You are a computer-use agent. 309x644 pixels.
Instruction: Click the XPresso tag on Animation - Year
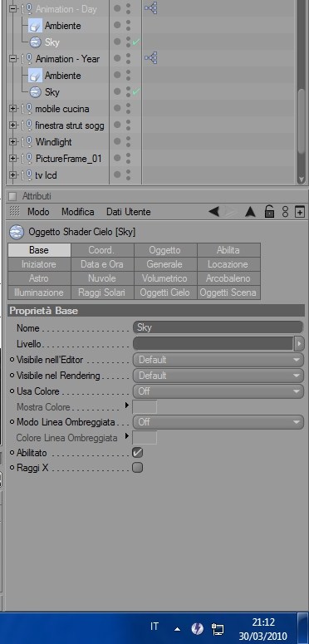coord(151,58)
